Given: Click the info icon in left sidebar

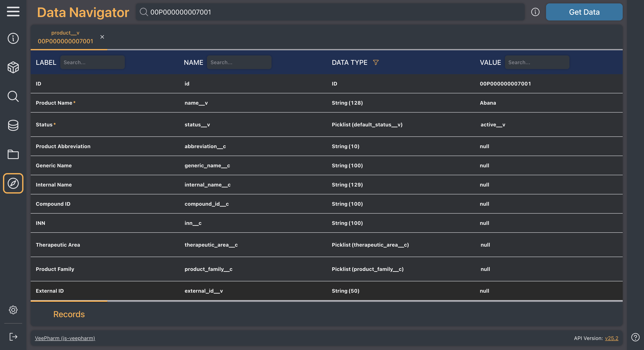Looking at the screenshot, I should tap(13, 38).
